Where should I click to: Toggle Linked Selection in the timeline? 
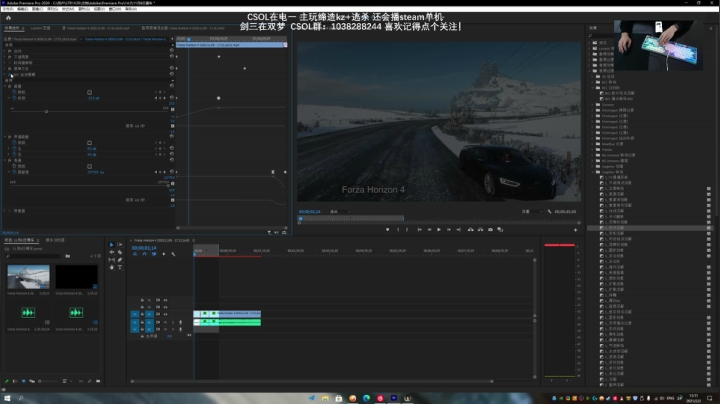pyautogui.click(x=154, y=254)
